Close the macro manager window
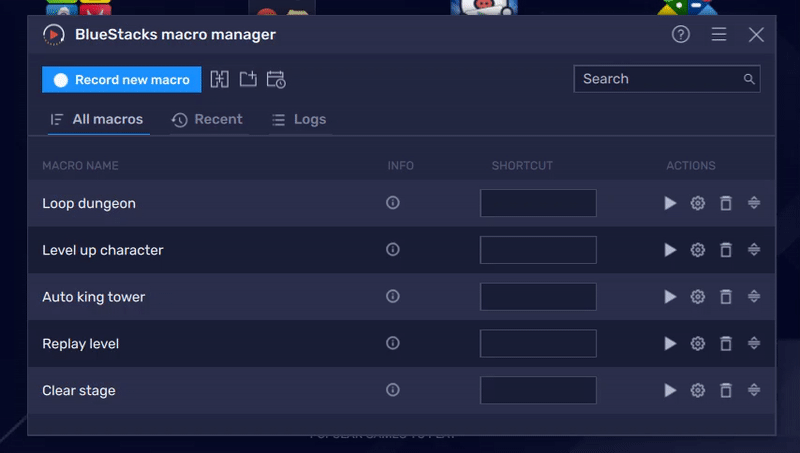Image resolution: width=800 pixels, height=453 pixels. (756, 35)
